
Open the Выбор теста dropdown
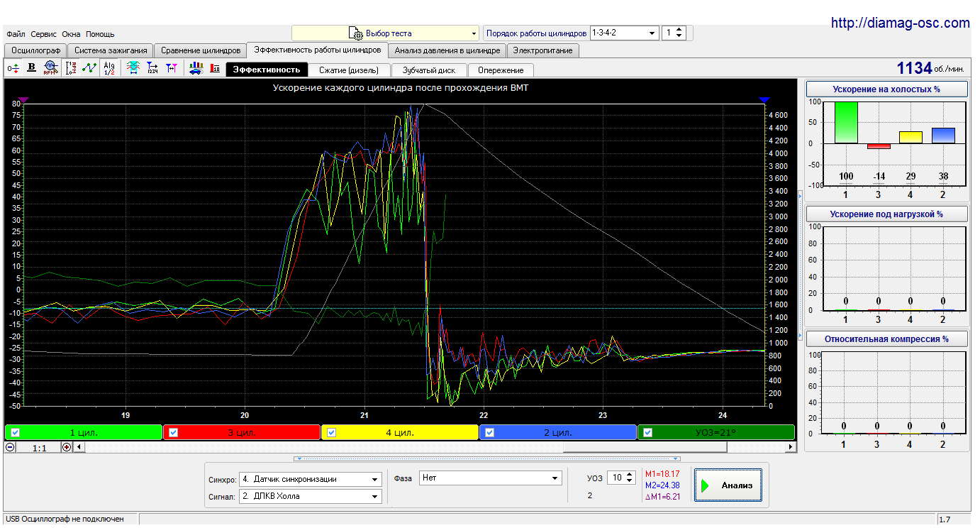386,33
